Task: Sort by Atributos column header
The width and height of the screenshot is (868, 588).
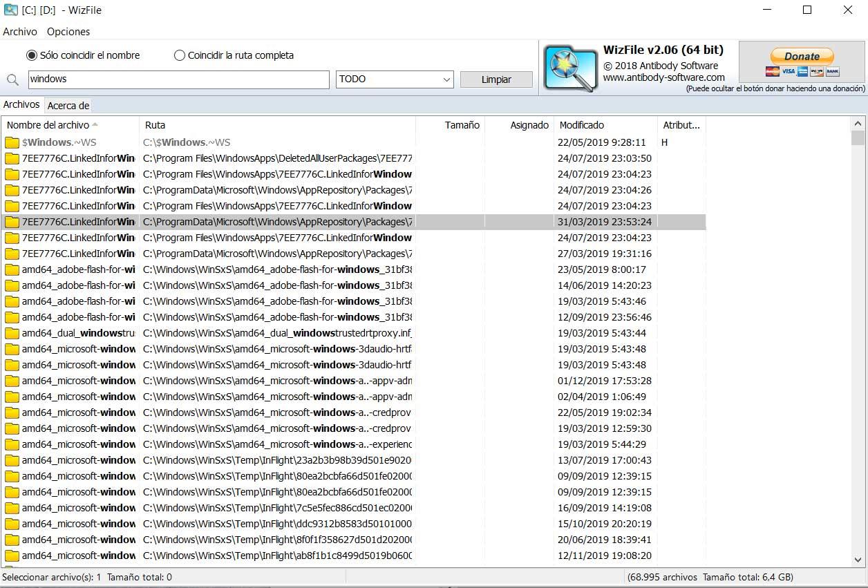Action: 681,125
